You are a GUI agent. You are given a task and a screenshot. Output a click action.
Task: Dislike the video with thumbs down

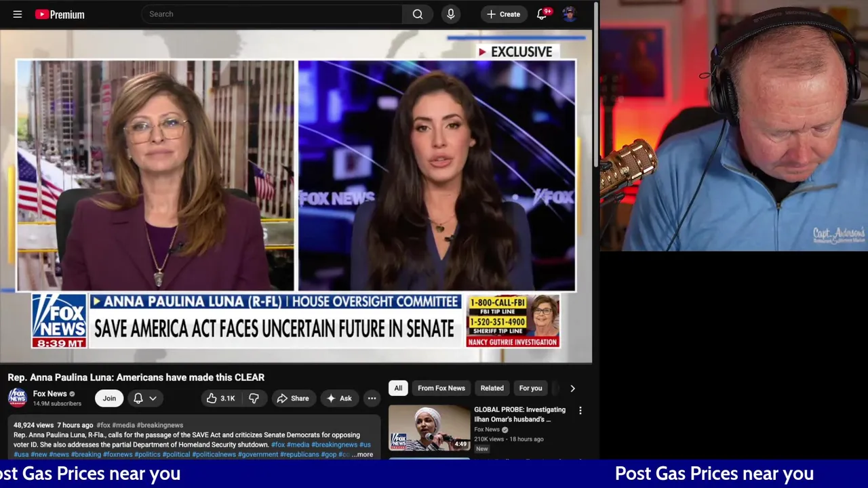pyautogui.click(x=254, y=399)
